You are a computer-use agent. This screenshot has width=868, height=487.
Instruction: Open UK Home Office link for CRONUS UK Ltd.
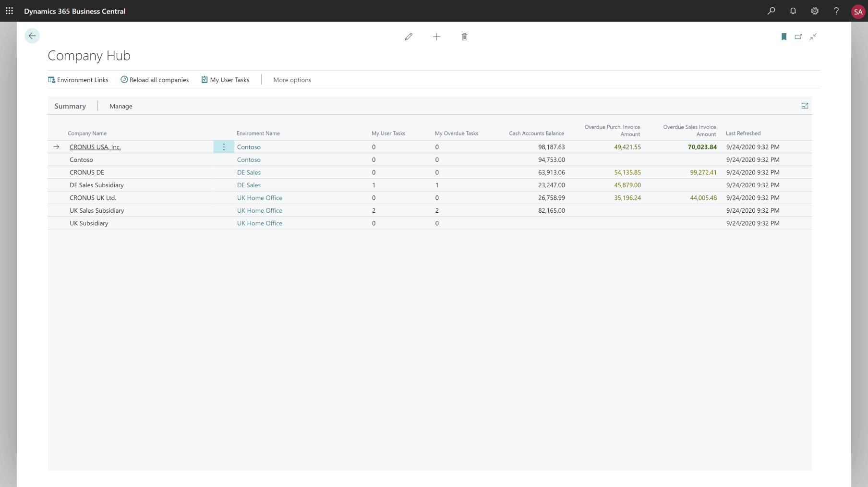click(260, 198)
